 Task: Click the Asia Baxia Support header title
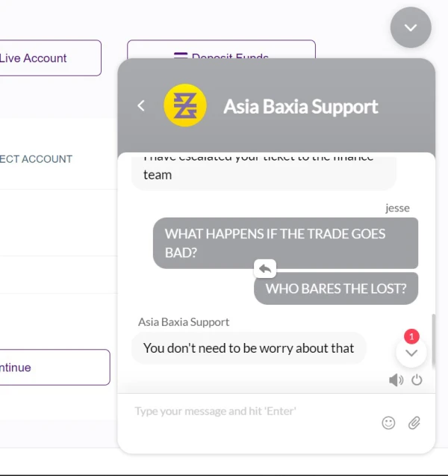point(301,106)
